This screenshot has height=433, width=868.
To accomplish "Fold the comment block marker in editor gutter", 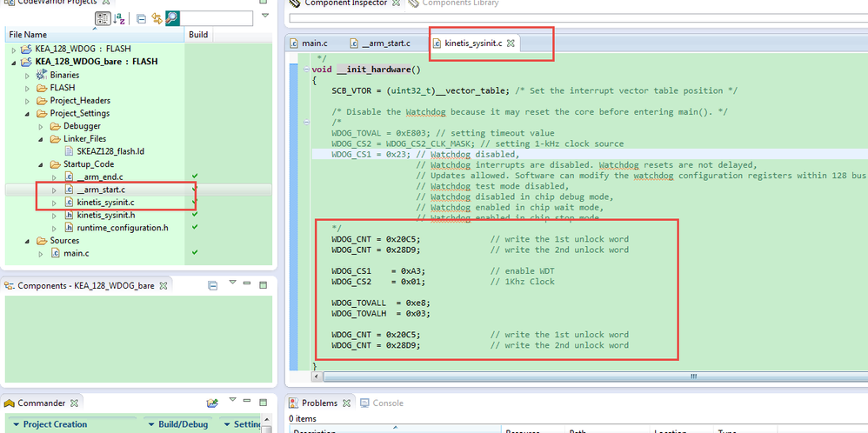I will tap(306, 123).
